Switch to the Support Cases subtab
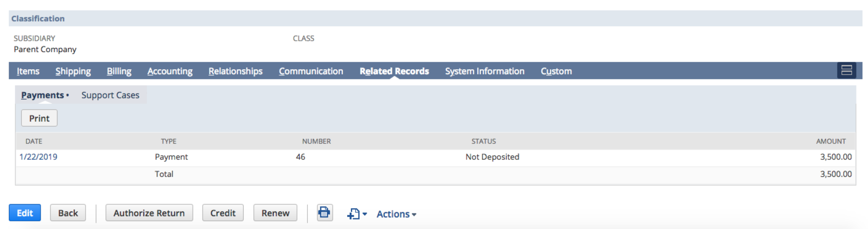 [110, 95]
